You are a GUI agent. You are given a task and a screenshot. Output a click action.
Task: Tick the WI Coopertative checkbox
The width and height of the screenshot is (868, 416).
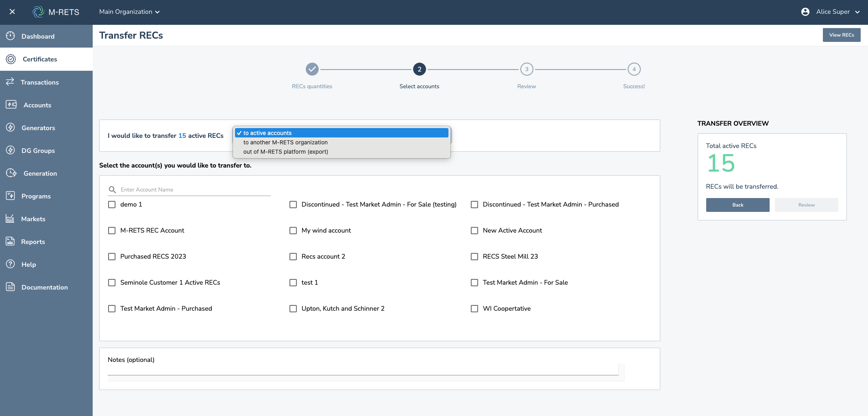474,309
